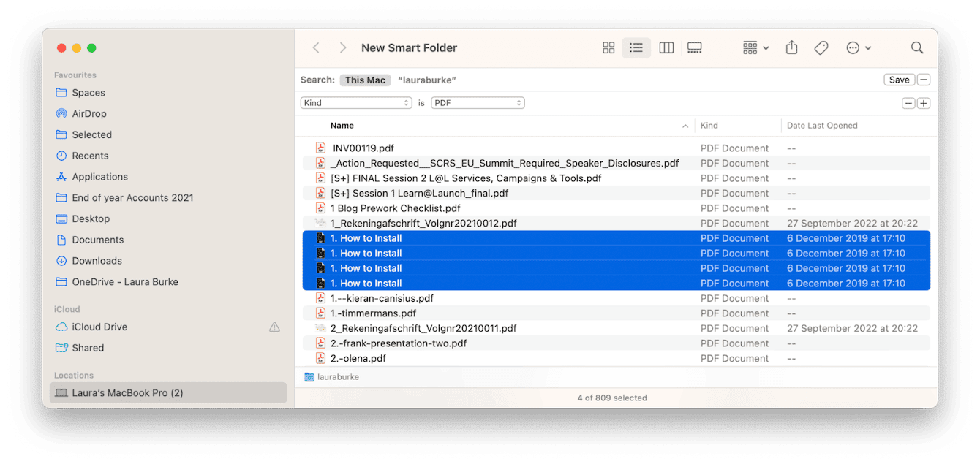This screenshot has width=980, height=464.
Task: Save the smart folder search
Action: point(899,79)
